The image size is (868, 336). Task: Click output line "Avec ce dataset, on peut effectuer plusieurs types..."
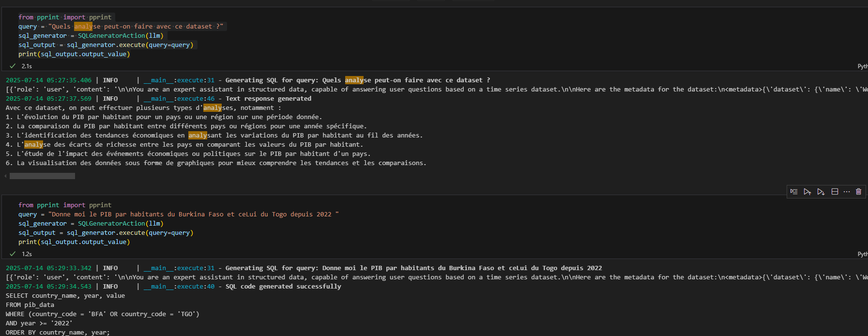click(x=143, y=108)
